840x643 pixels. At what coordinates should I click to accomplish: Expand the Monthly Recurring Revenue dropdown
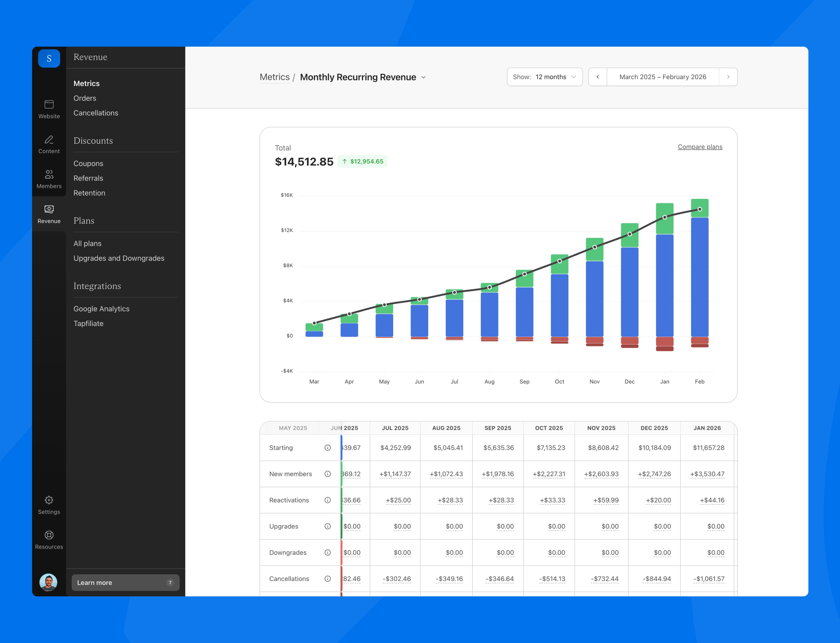click(424, 77)
